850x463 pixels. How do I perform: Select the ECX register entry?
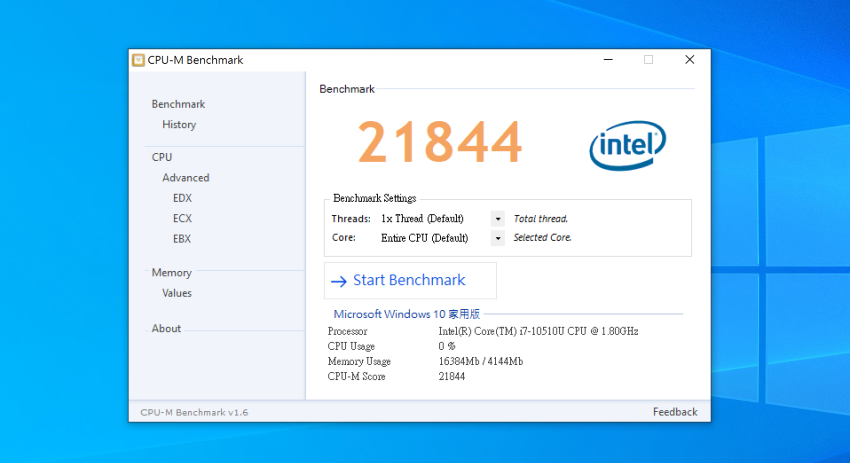182,218
